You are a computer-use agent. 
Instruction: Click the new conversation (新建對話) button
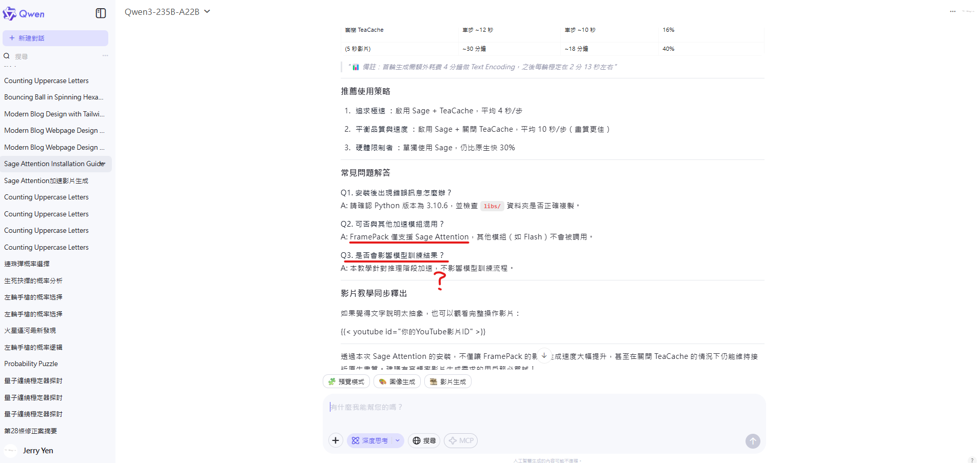coord(55,38)
